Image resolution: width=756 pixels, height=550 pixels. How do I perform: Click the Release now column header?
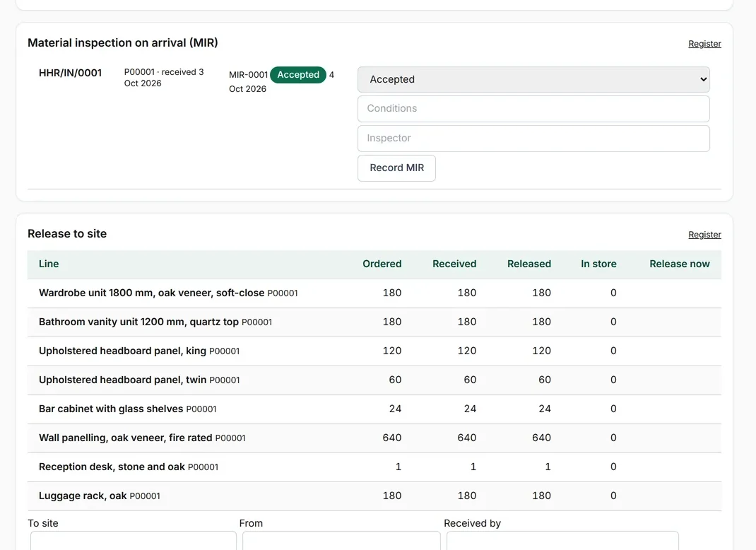(679, 264)
